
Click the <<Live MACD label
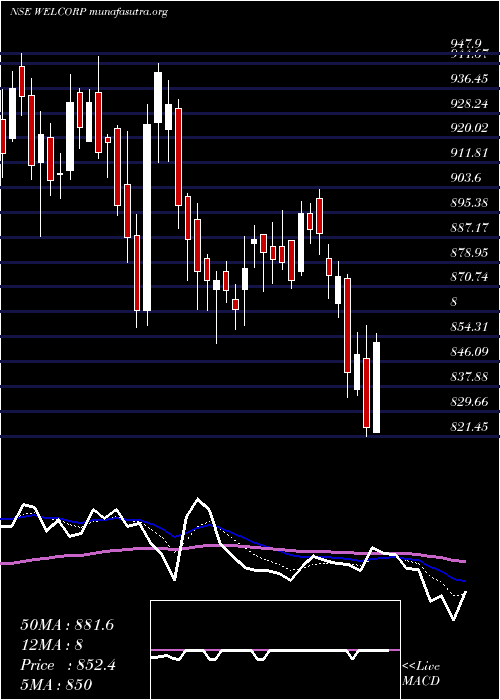point(421,674)
